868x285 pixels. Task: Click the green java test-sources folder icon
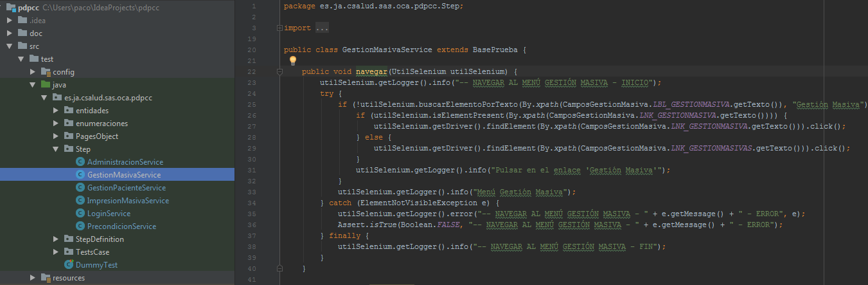point(46,85)
